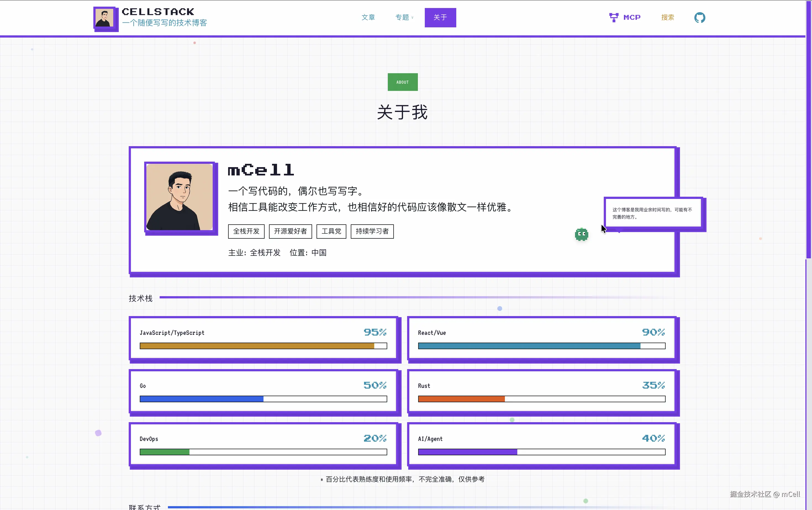The width and height of the screenshot is (812, 510).
Task: Click the Rust skill progress bar
Action: point(541,399)
